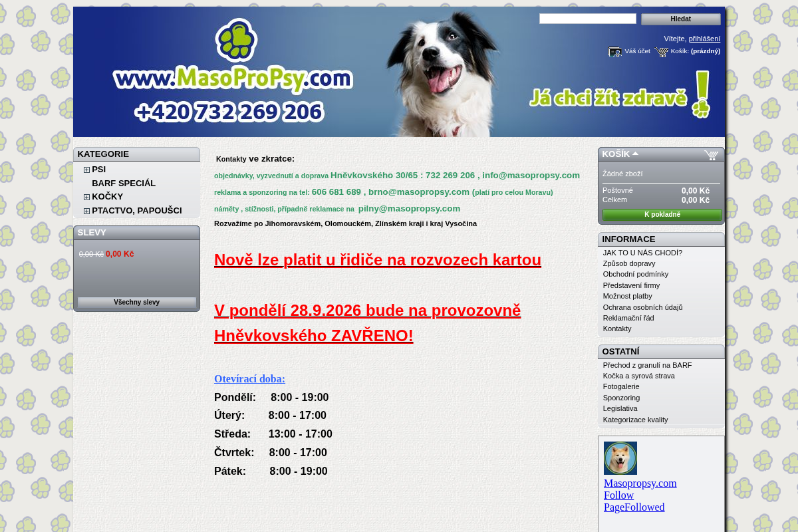Open Ochrana osobních údajů page
Image resolution: width=798 pixels, height=532 pixels.
pyautogui.click(x=642, y=307)
